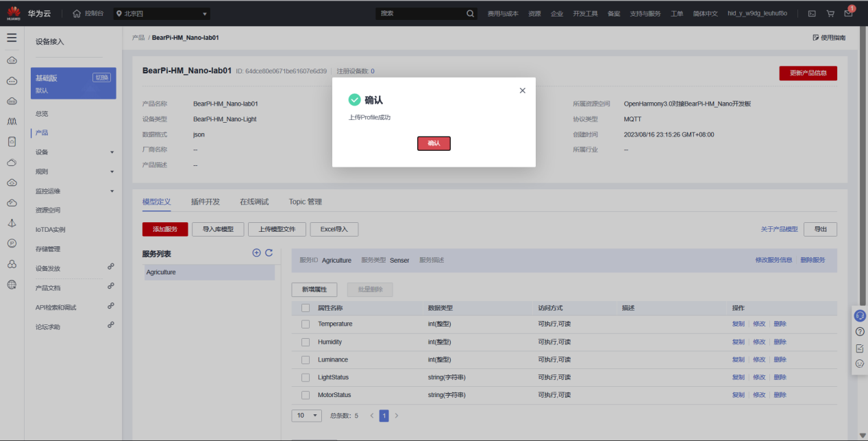Click the Excel导入 button
Image resolution: width=868 pixels, height=441 pixels.
coord(334,229)
